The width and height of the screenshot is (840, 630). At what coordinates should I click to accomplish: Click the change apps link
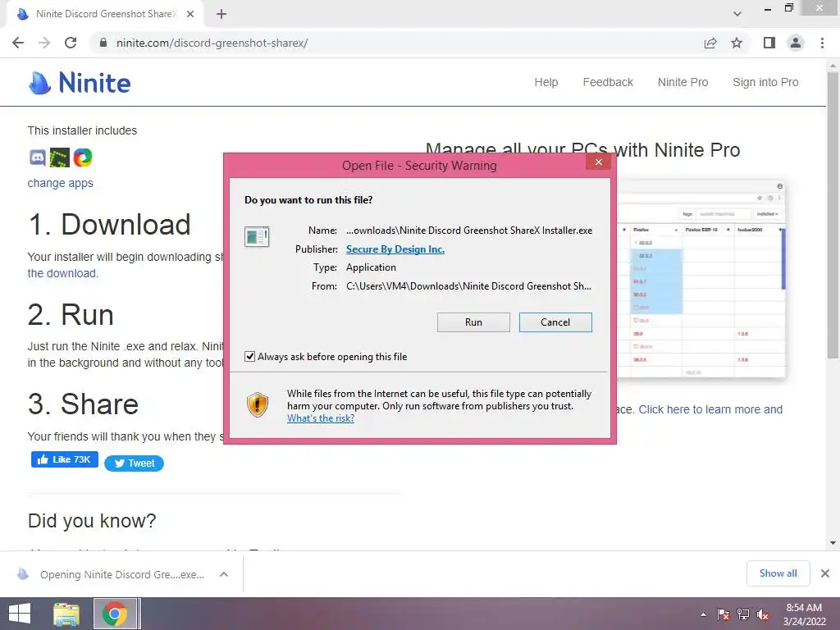60,183
